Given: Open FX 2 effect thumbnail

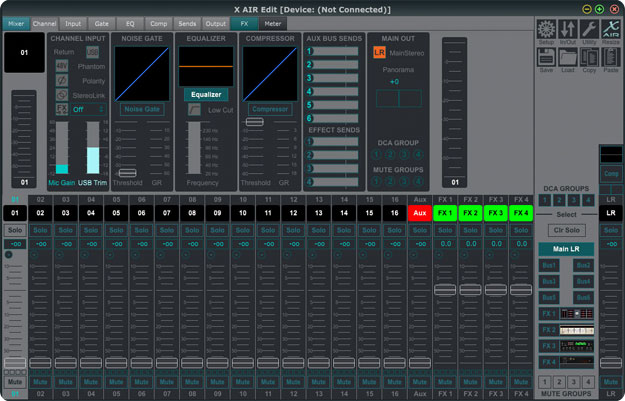Looking at the screenshot, I should [x=577, y=330].
